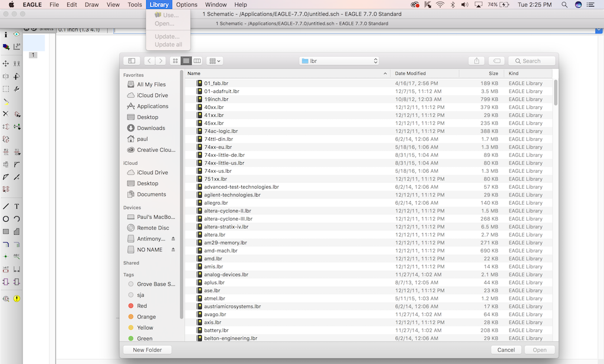Go back in the file dialog

tap(149, 61)
